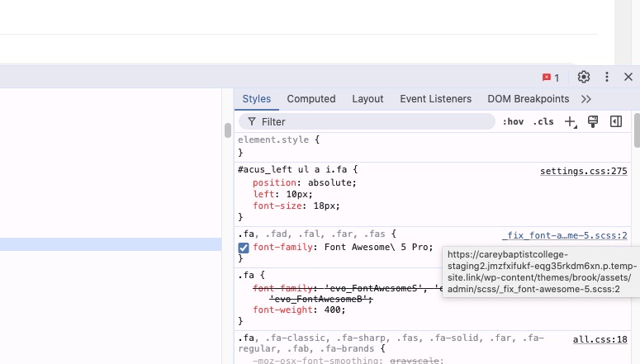Viewport: 640px width, 364px height.
Task: Focus the Filter styles input field
Action: pos(367,121)
